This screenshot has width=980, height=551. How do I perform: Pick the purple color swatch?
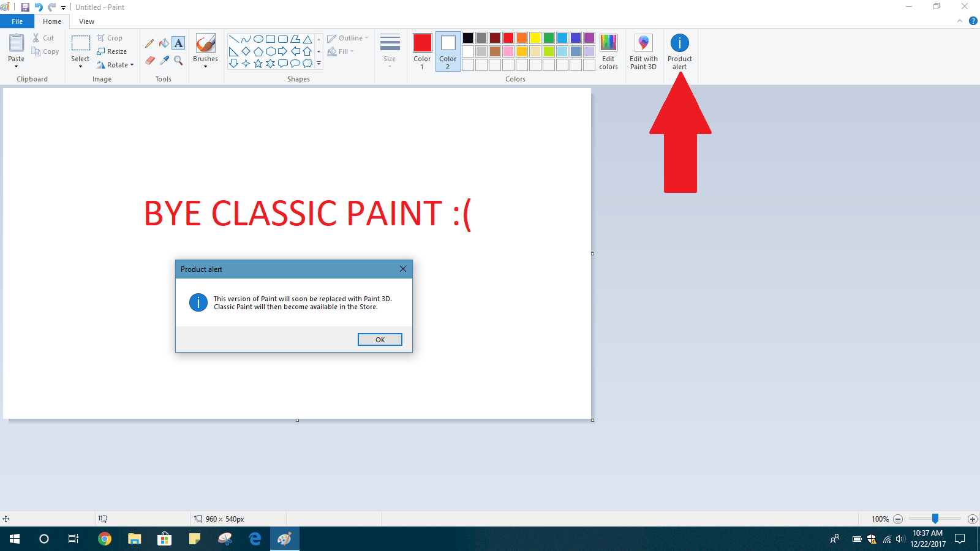[589, 38]
